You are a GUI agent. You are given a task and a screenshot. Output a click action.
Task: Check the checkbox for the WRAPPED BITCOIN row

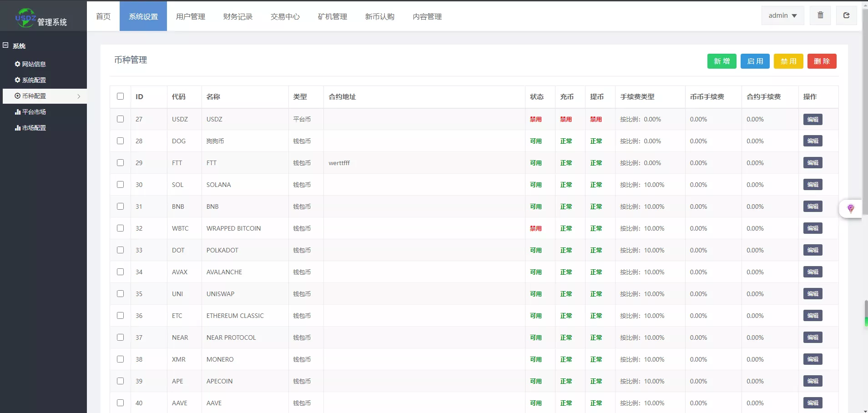120,228
